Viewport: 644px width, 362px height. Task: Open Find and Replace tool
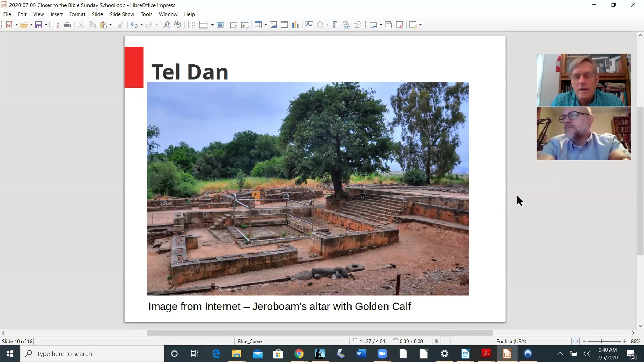pyautogui.click(x=167, y=25)
